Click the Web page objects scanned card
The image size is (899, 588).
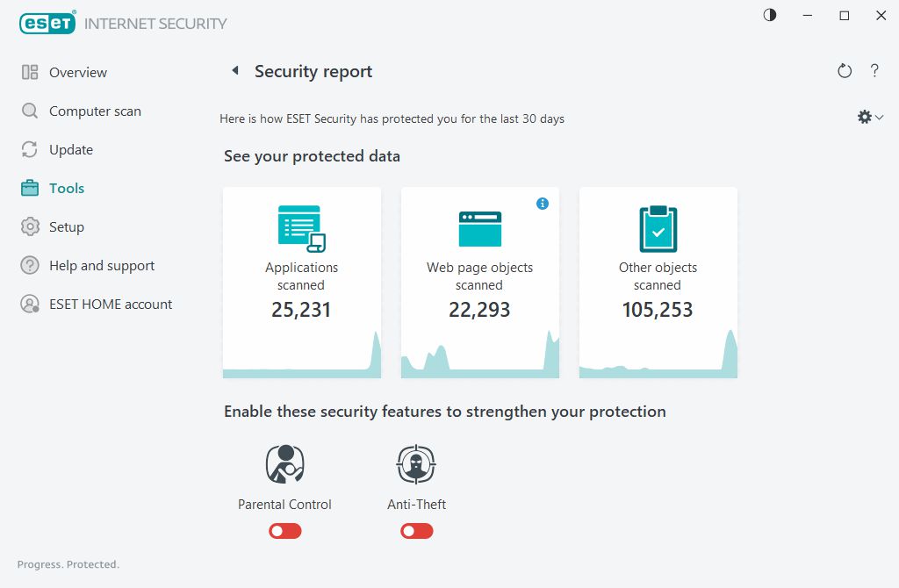coord(479,283)
